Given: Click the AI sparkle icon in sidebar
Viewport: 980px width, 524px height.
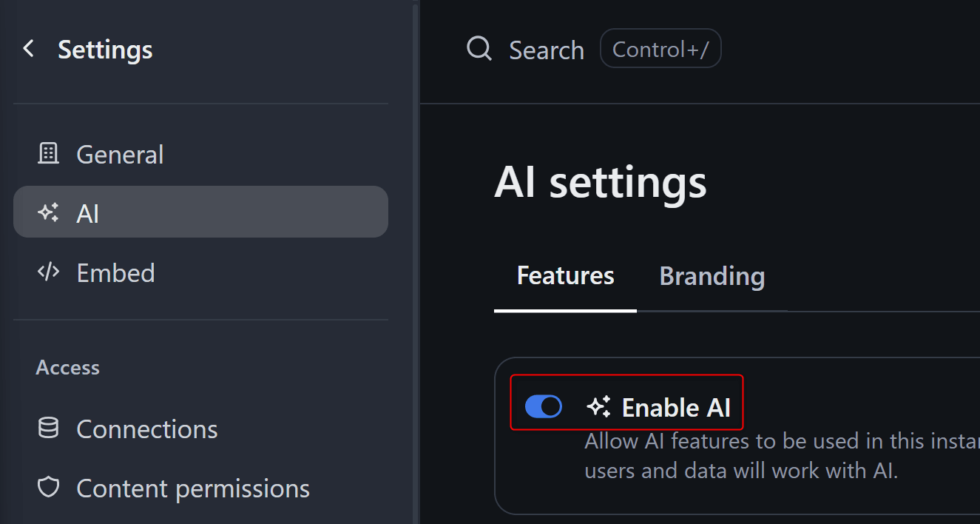Looking at the screenshot, I should click(48, 213).
